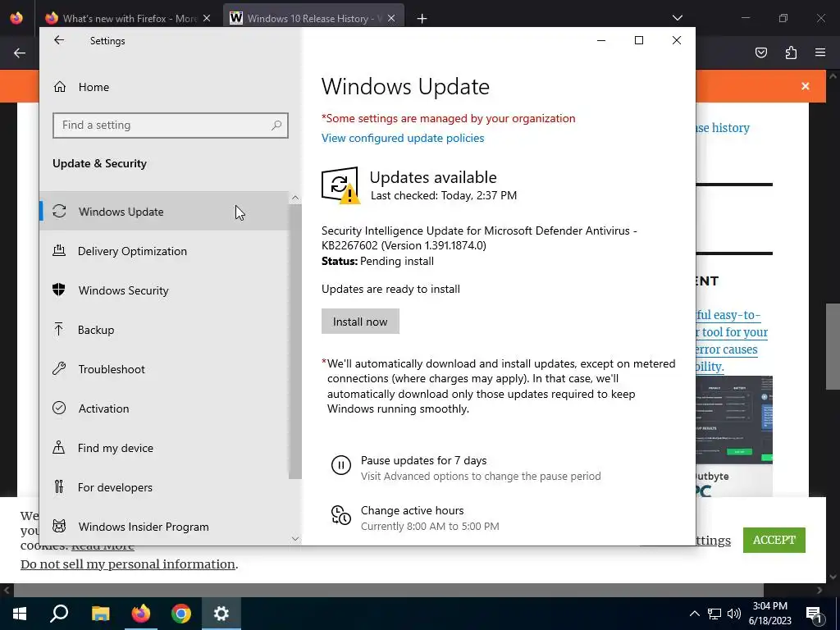Select Windows Update in sidebar
840x630 pixels.
pos(164,211)
